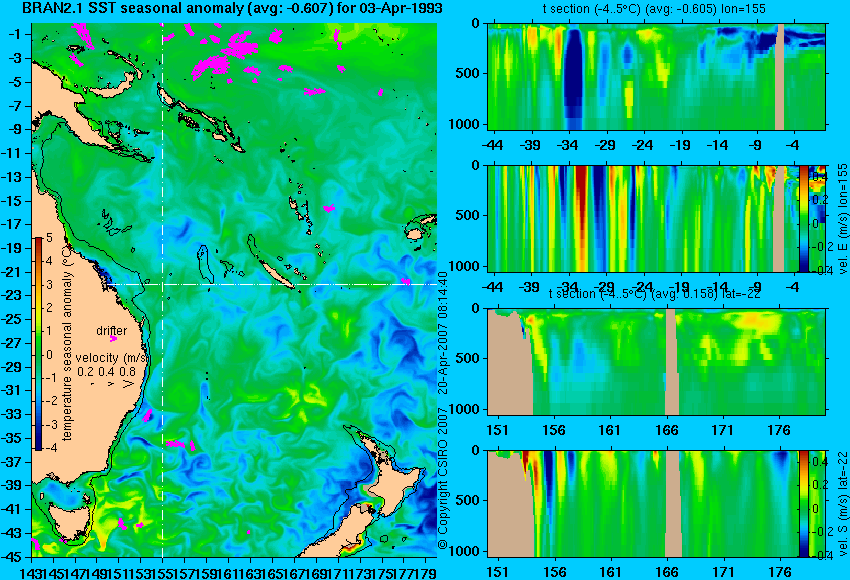The image size is (850, 580).
Task: Open the temperature section plot at lat=-22
Action: coord(656,362)
